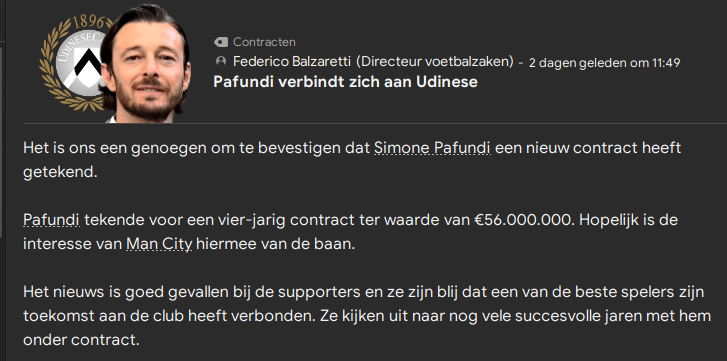727x361 pixels.
Task: Click the closing line onder contract
Action: pos(81,341)
